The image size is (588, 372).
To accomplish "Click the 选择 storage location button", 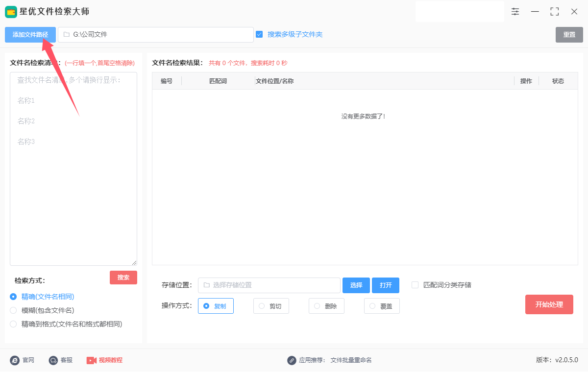I will point(356,285).
